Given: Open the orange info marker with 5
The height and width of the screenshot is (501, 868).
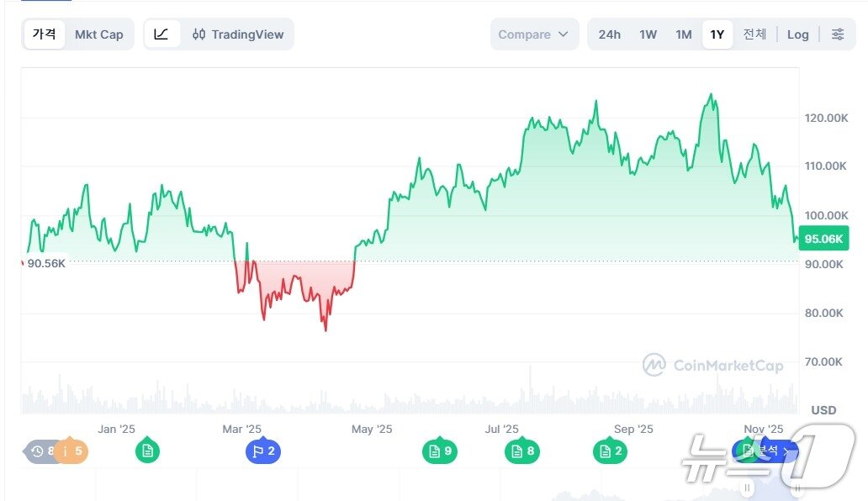Looking at the screenshot, I should coord(72,451).
